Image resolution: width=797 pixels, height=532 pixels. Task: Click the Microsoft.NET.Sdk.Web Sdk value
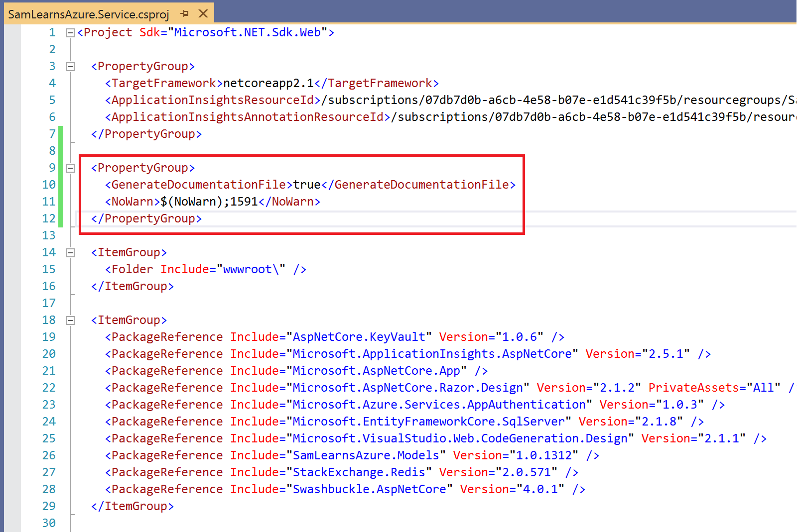[247, 32]
